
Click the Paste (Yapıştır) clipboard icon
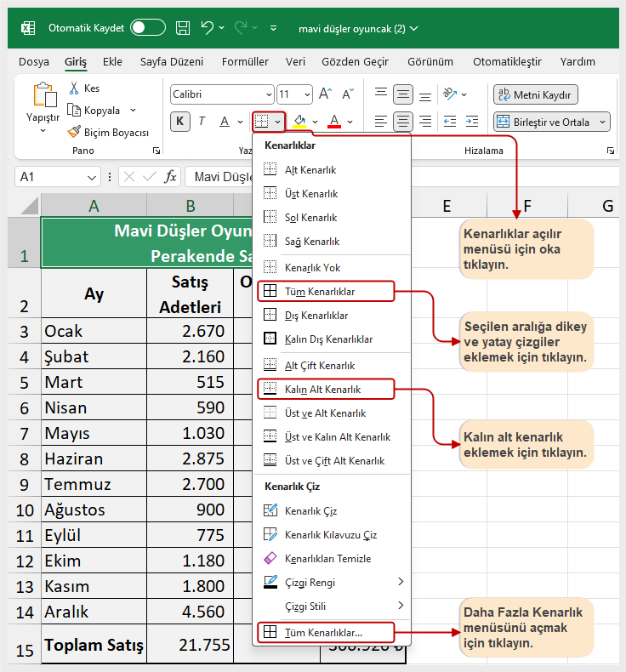tap(44, 94)
